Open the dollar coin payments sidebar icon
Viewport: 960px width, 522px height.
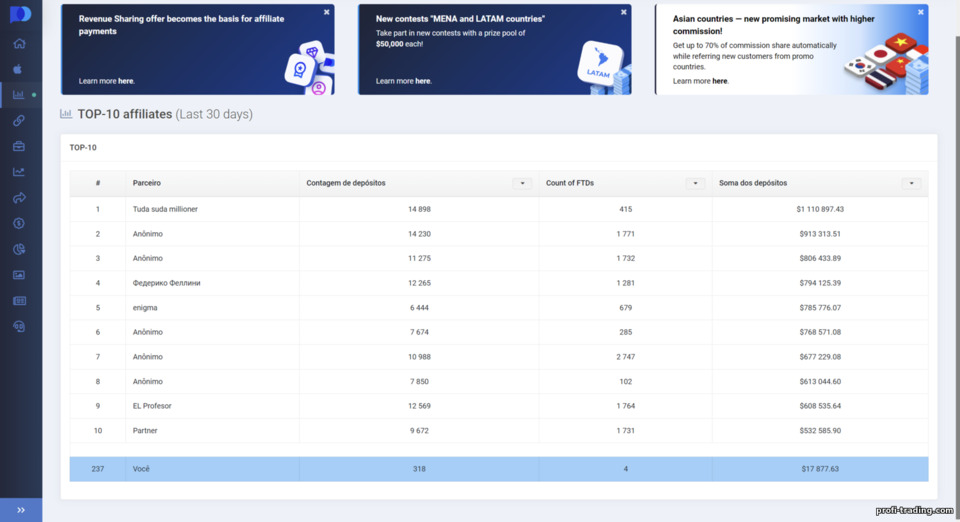tap(19, 223)
